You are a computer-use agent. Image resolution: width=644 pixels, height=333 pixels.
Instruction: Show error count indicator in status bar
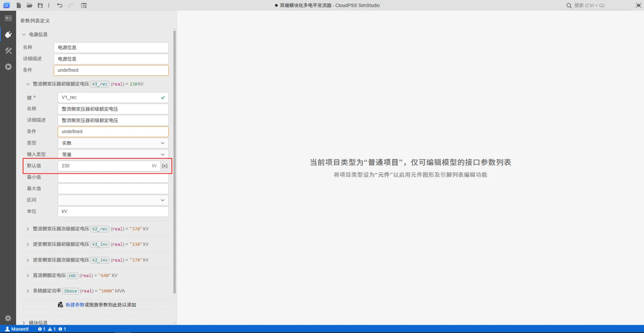[x=41, y=329]
